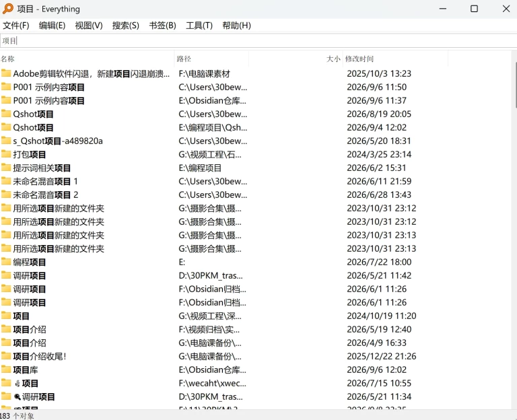Click date 2026/7/22 18:00
517x420 pixels.
pyautogui.click(x=379, y=262)
